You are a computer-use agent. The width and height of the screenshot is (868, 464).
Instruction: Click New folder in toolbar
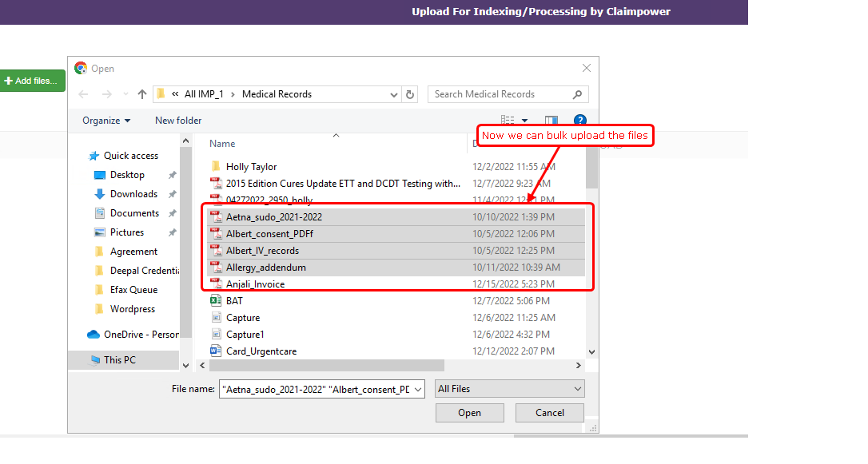[178, 121]
